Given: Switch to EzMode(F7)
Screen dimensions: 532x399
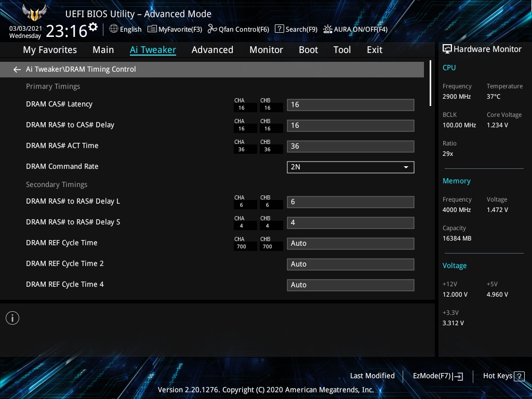Looking at the screenshot, I should [x=437, y=376].
